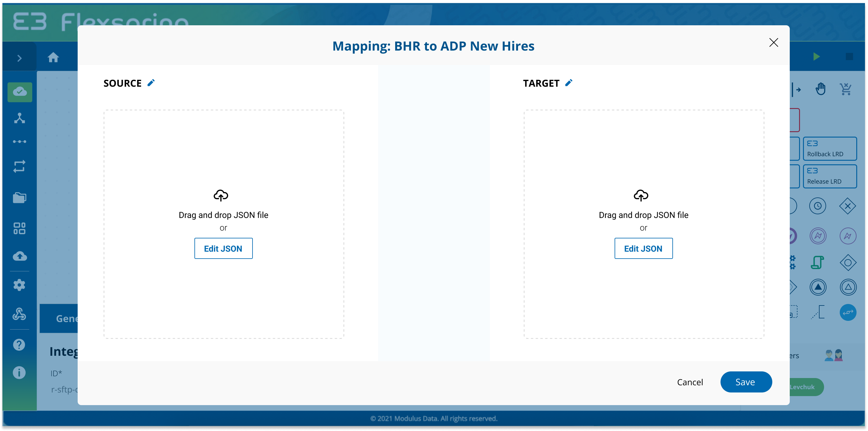Select the hand pan tool
868x431 pixels.
pyautogui.click(x=820, y=89)
